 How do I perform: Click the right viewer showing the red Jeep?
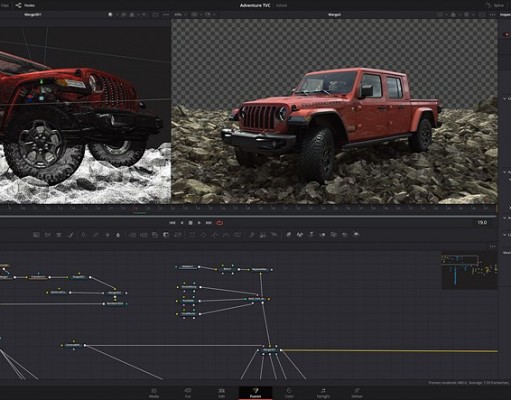[x=334, y=111]
